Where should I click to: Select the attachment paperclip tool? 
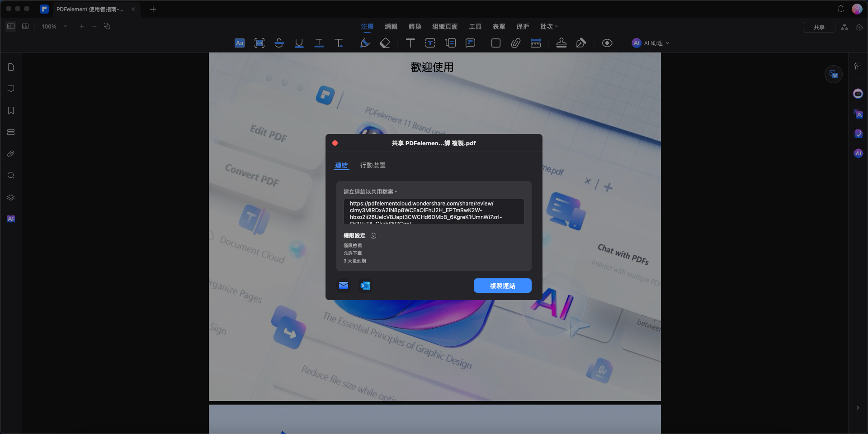click(x=515, y=43)
